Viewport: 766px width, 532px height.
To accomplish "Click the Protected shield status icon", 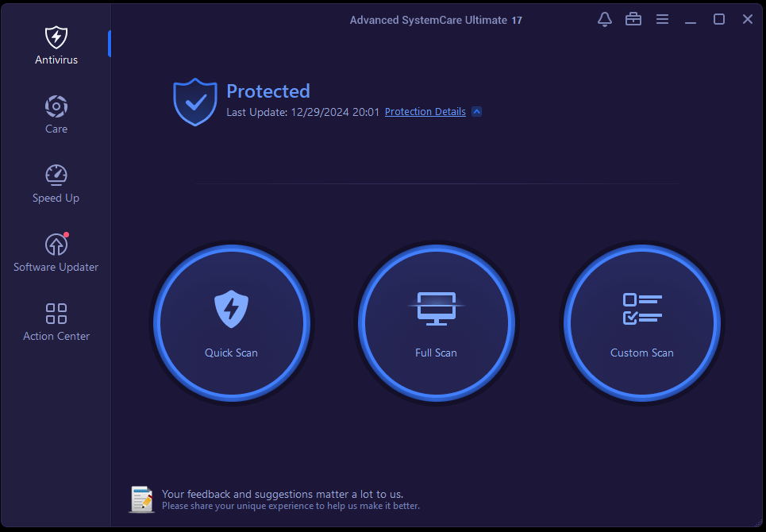I will pyautogui.click(x=195, y=102).
